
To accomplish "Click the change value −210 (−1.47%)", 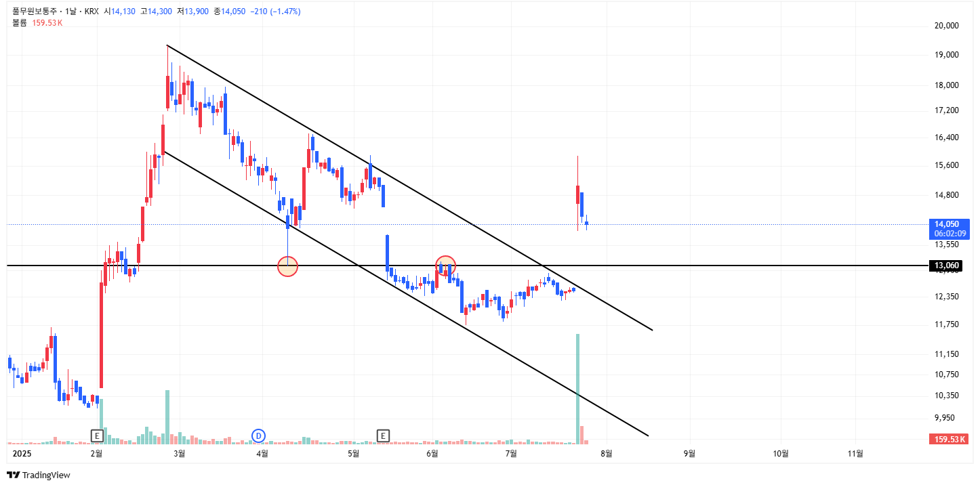I will point(275,12).
